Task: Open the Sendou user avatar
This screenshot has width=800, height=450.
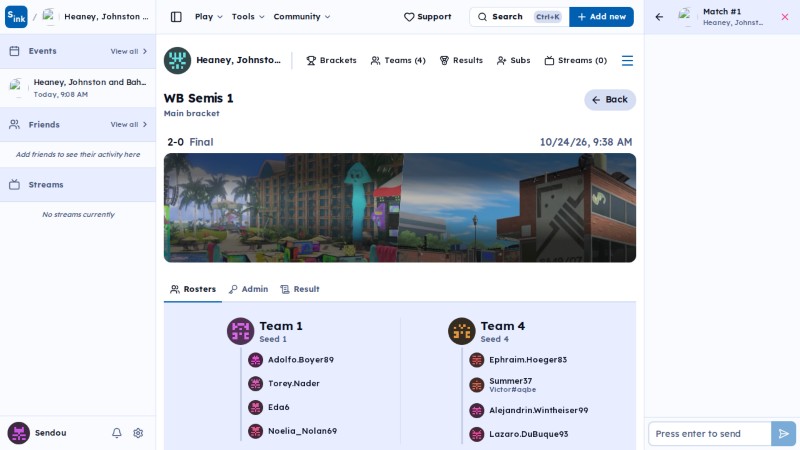Action: click(x=18, y=433)
